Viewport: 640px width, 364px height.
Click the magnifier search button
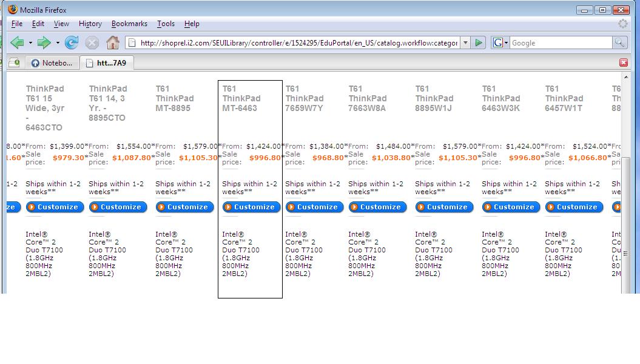click(619, 42)
